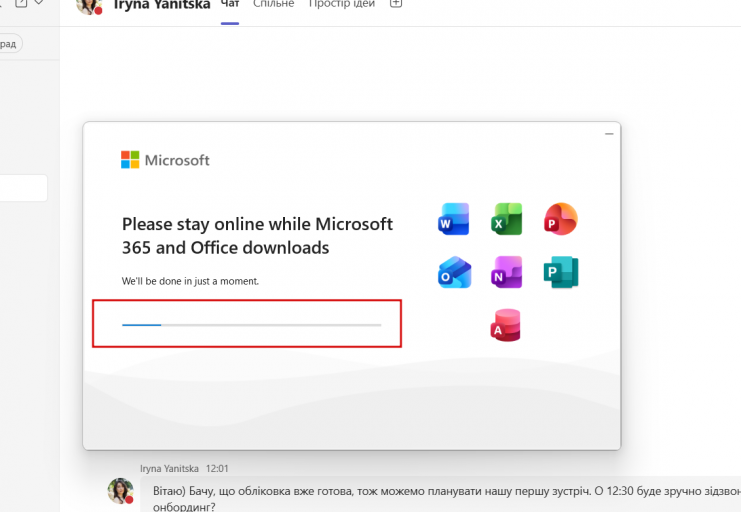741x512 pixels.
Task: Click the 'Please stay online' heading
Action: tap(257, 235)
